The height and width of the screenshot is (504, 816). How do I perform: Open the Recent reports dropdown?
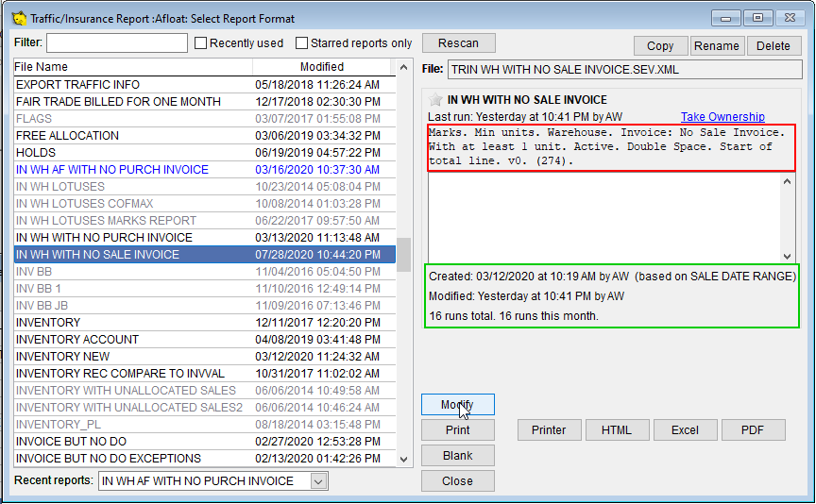(318, 481)
